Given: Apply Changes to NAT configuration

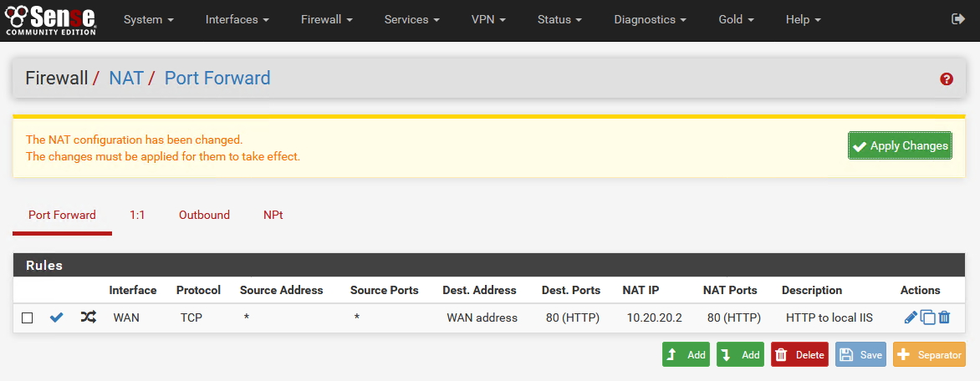Looking at the screenshot, I should [x=900, y=145].
